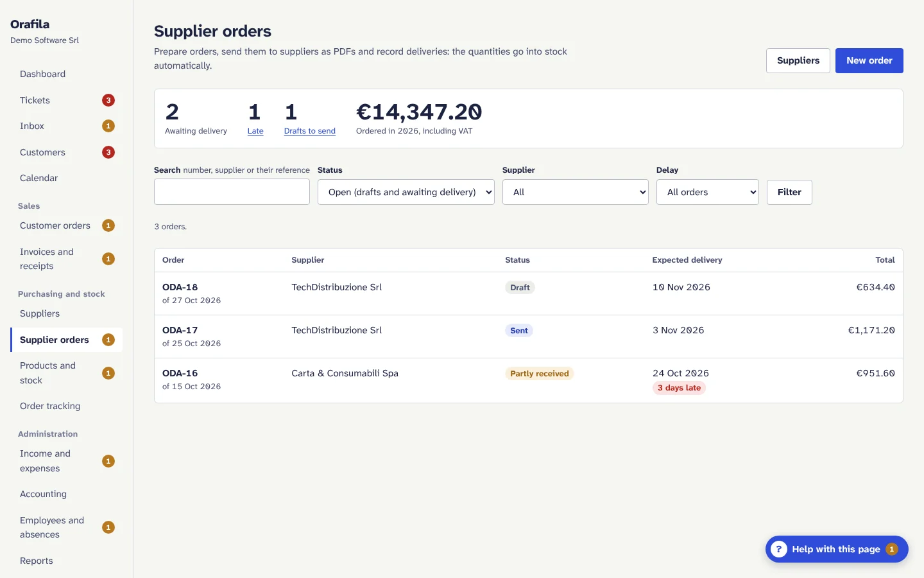This screenshot has height=578, width=924.
Task: Open the Accounting page
Action: [66, 494]
